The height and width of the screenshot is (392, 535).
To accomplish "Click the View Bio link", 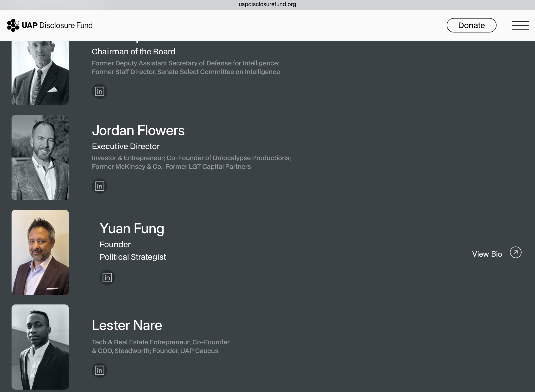I will 487,254.
